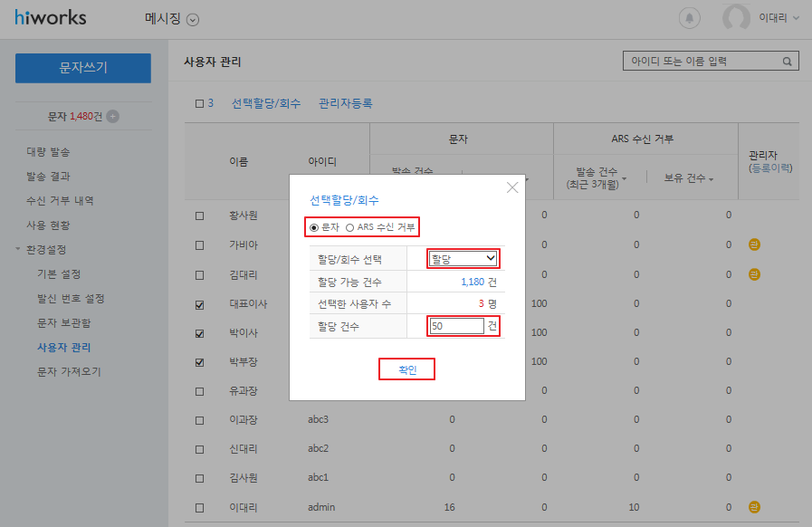Screen dimensions: 812x527
Task: Open 발신 번호 설정 in sidebar
Action: [x=77, y=298]
